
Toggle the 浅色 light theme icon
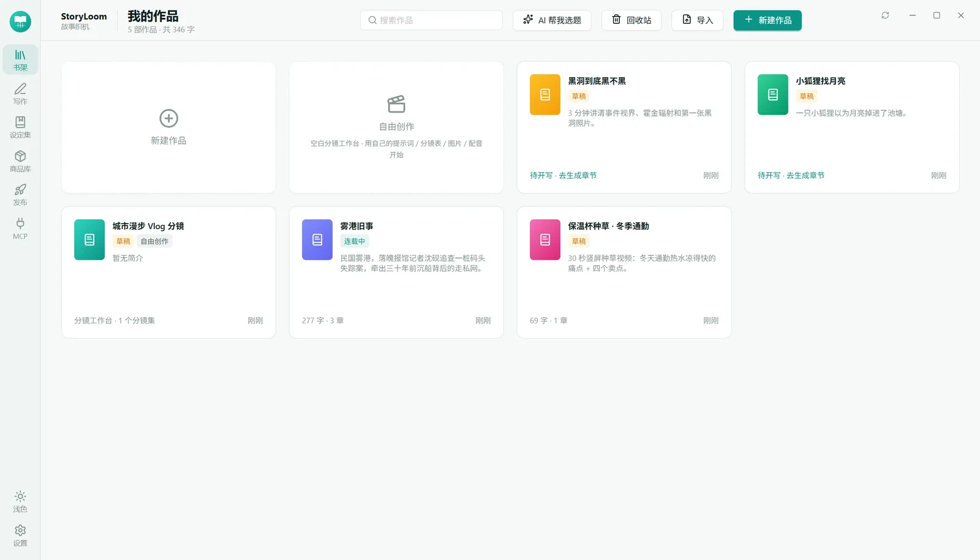coord(20,501)
